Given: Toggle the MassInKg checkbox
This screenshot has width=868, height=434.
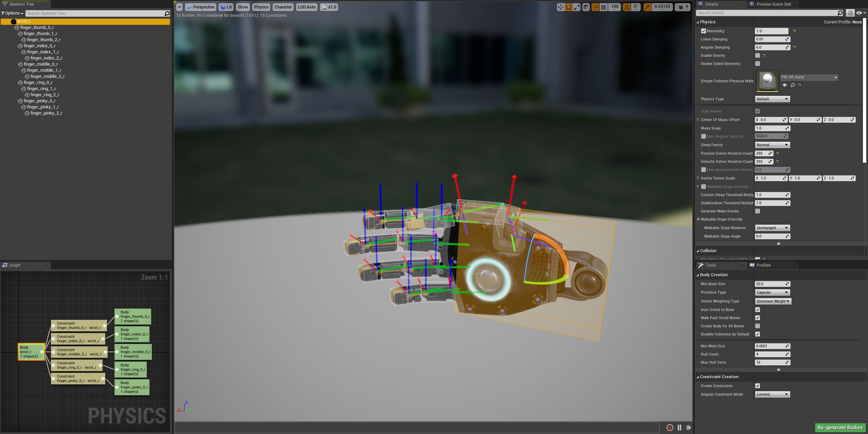Looking at the screenshot, I should pyautogui.click(x=703, y=31).
